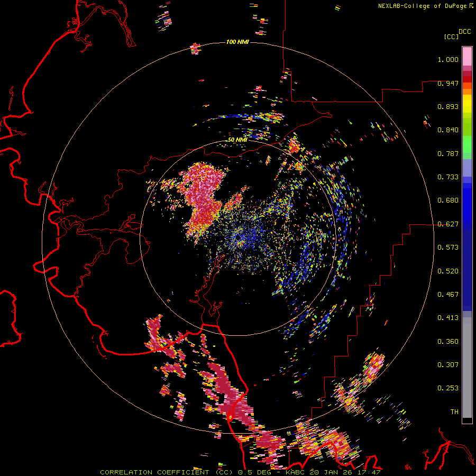The image size is (476, 476).
Task: Click the 0.413 scale value
Action: click(448, 318)
